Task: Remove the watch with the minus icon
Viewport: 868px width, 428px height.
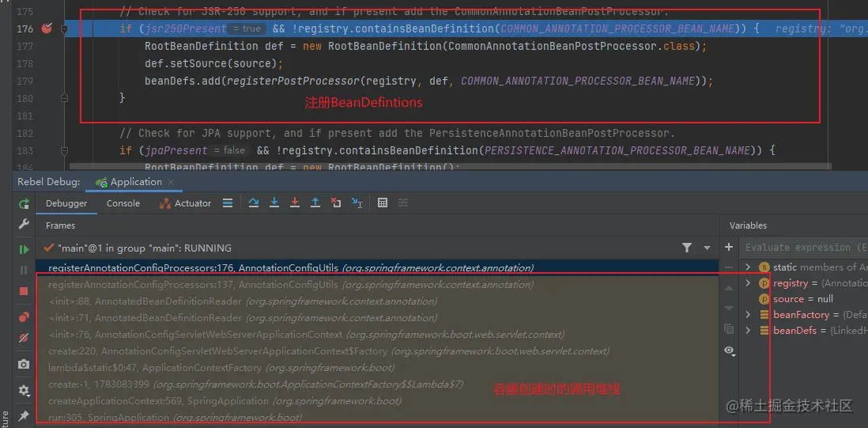Action: click(x=729, y=267)
